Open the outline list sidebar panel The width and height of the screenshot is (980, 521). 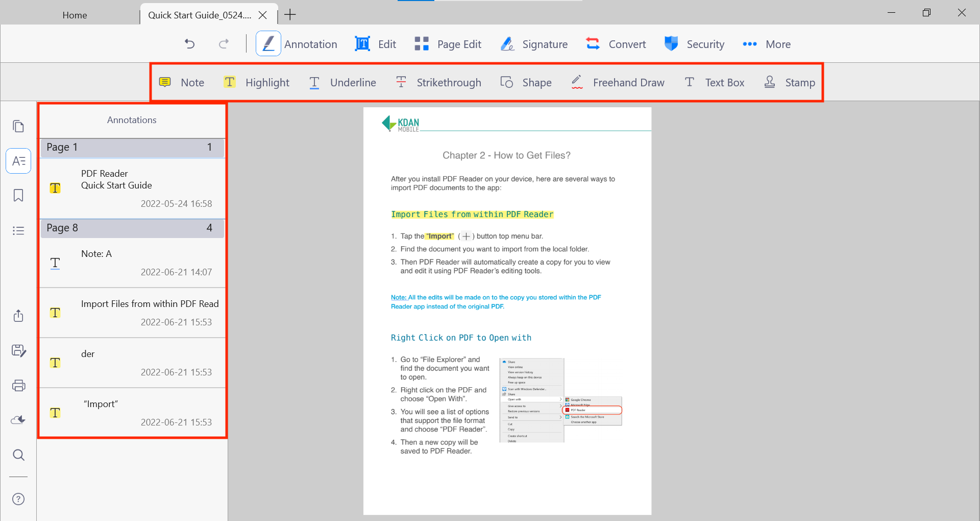18,230
